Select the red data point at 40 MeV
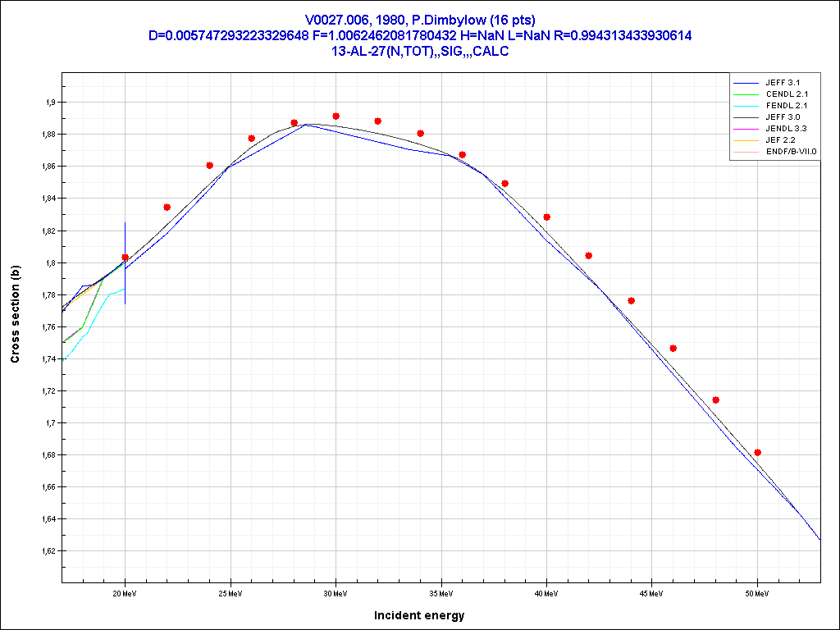This screenshot has height=630, width=840. [546, 217]
